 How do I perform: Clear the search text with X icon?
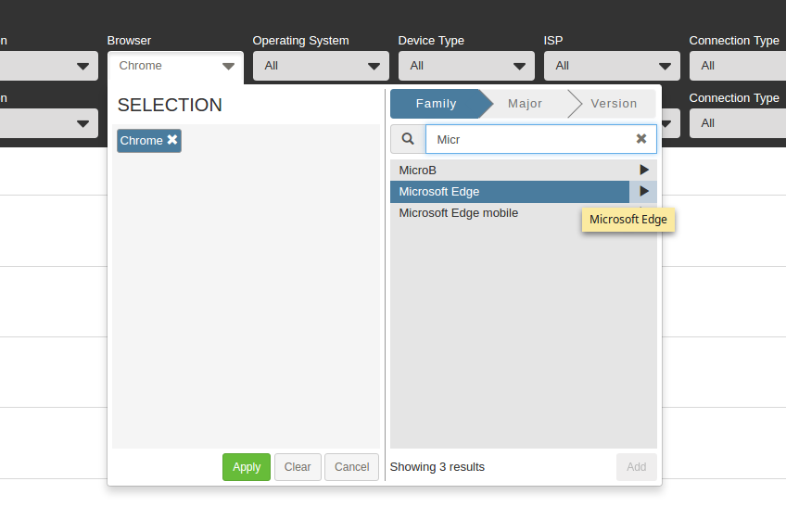641,139
